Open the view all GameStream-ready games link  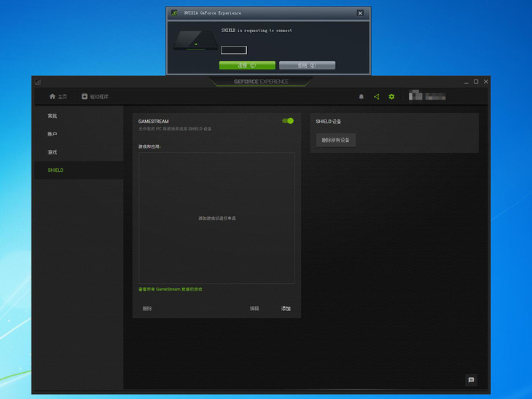(x=171, y=289)
